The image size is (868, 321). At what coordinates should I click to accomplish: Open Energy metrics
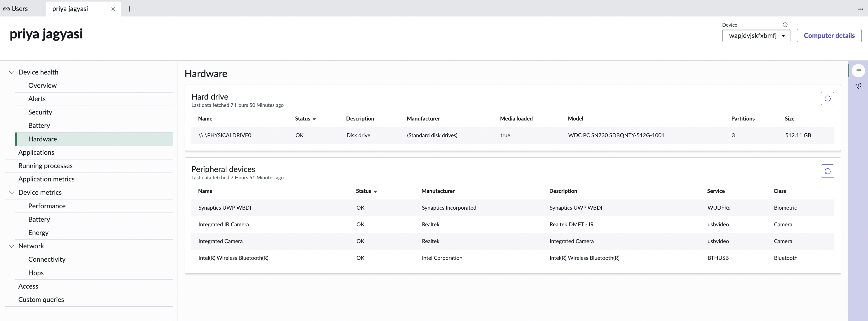pyautogui.click(x=94, y=233)
